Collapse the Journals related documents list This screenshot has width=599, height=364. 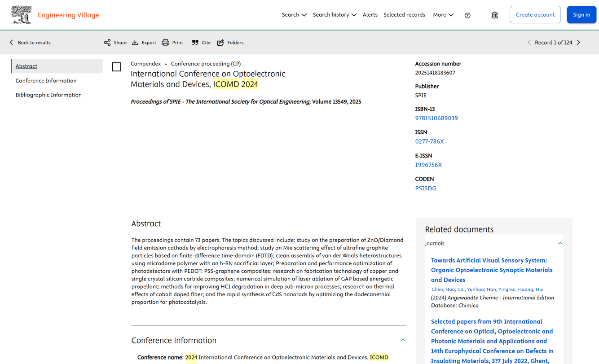(x=560, y=243)
